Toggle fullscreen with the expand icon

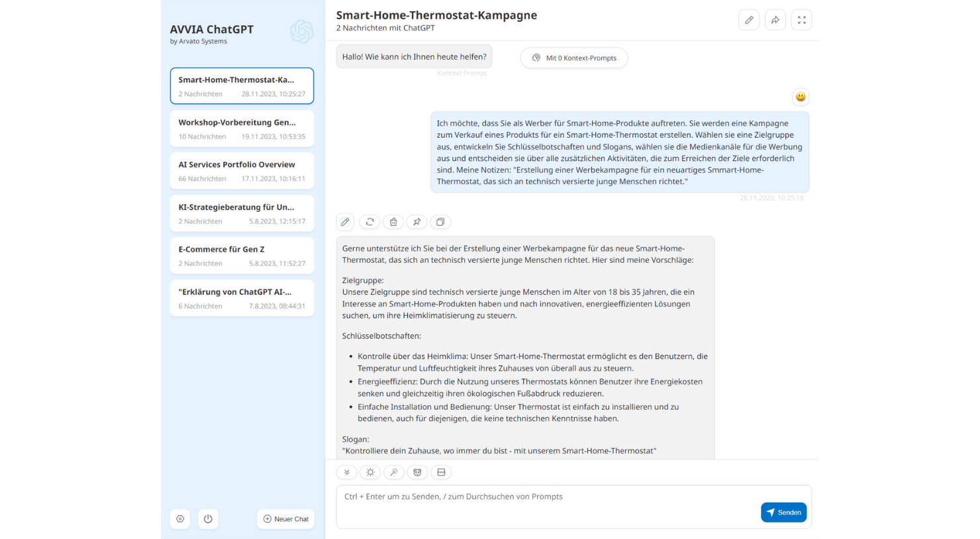[802, 20]
